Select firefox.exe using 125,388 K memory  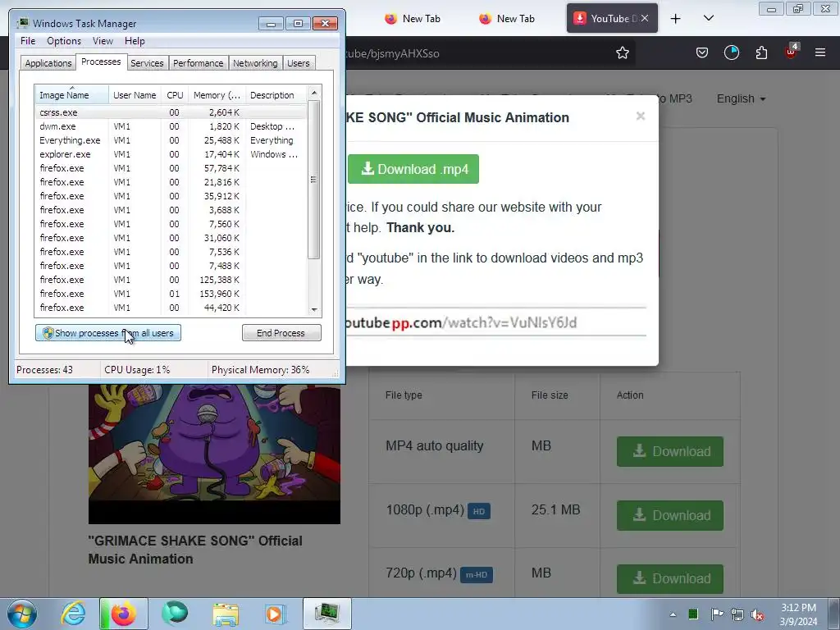point(171,280)
